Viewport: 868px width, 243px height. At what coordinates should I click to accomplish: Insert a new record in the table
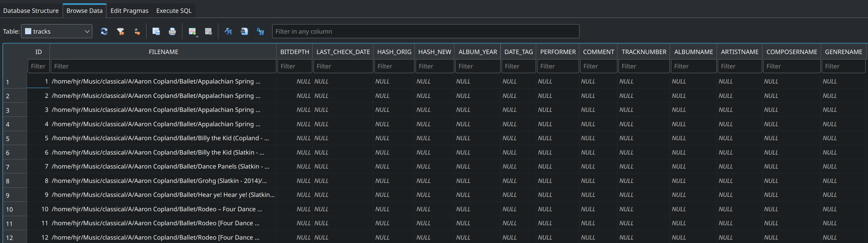click(x=192, y=31)
